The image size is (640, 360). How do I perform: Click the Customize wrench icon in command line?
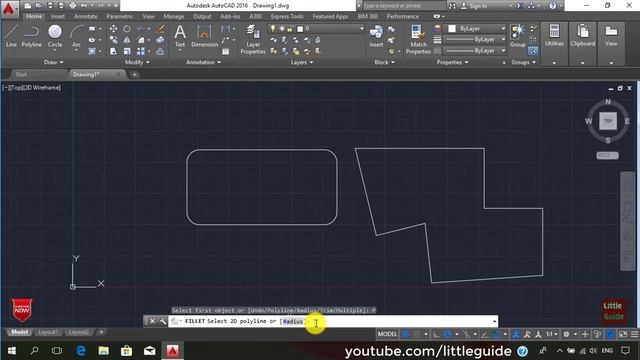(x=162, y=321)
